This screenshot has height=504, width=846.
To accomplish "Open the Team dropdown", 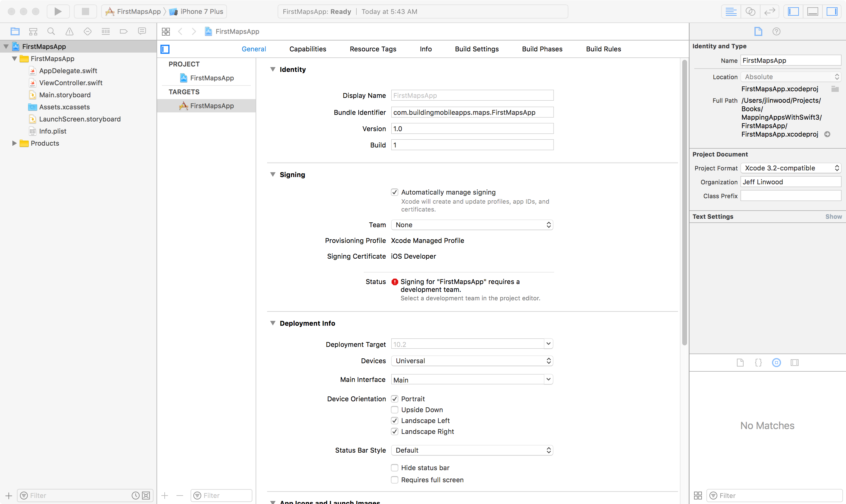I will coord(472,225).
